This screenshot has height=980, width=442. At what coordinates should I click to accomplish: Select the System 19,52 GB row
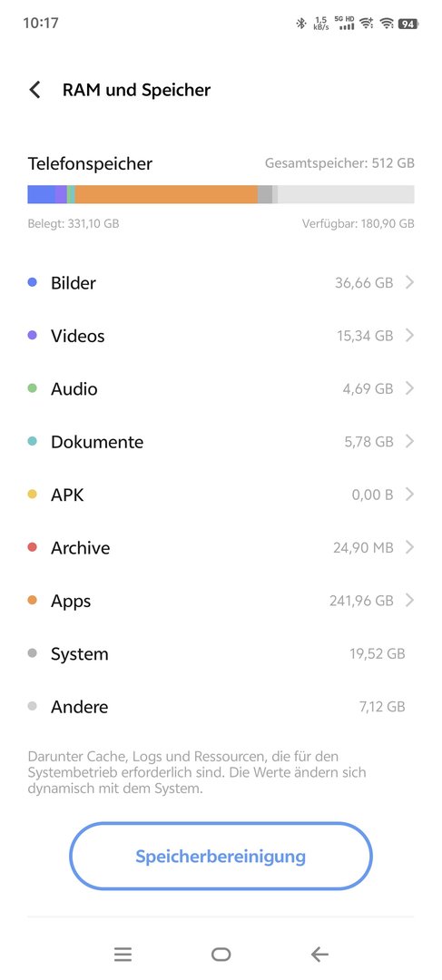coord(221,653)
